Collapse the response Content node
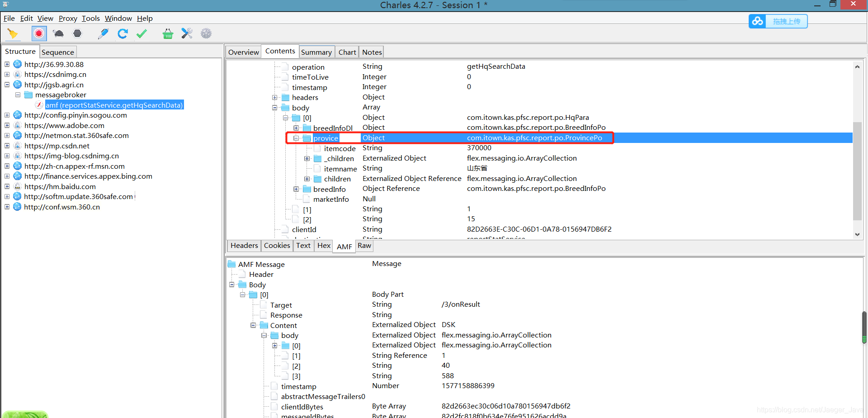868x418 pixels. [x=253, y=325]
